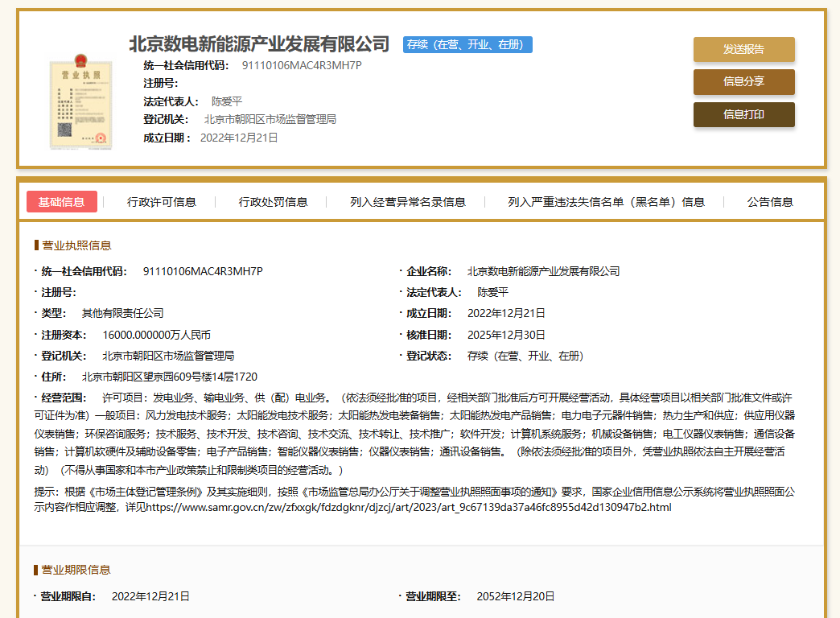
Task: Click the 营业期限信息 section heading
Action: point(76,570)
